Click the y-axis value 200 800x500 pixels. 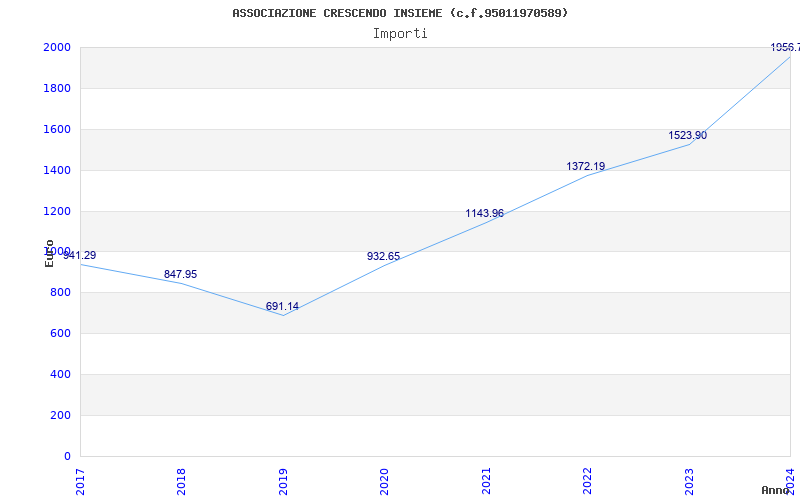point(60,415)
